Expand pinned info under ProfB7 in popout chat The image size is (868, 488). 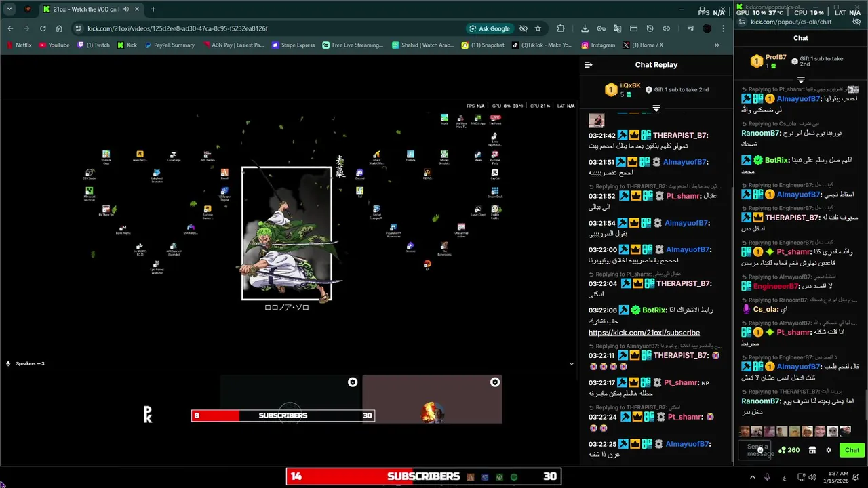[x=801, y=79]
